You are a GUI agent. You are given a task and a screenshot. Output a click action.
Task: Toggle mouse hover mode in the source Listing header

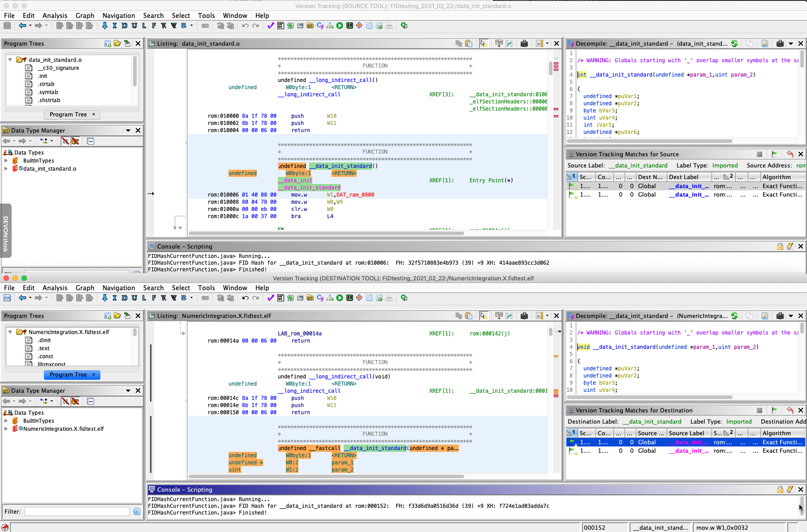pyautogui.click(x=483, y=43)
